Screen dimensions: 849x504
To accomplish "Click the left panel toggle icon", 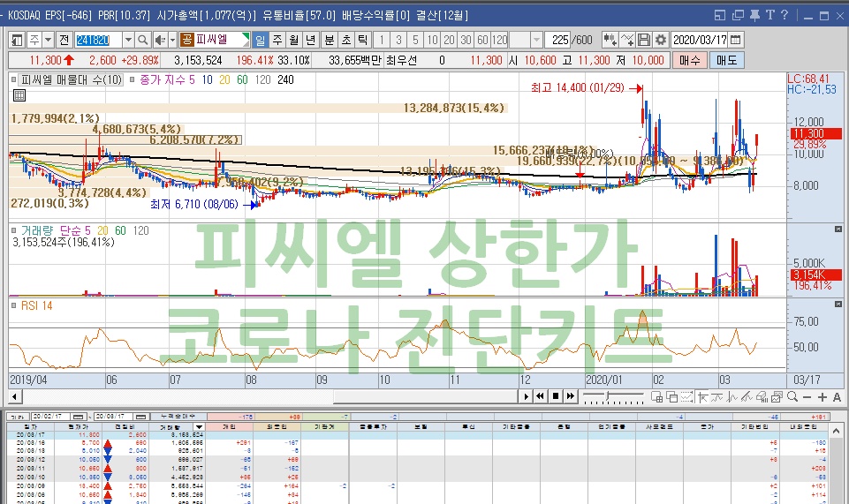I will pos(17,40).
